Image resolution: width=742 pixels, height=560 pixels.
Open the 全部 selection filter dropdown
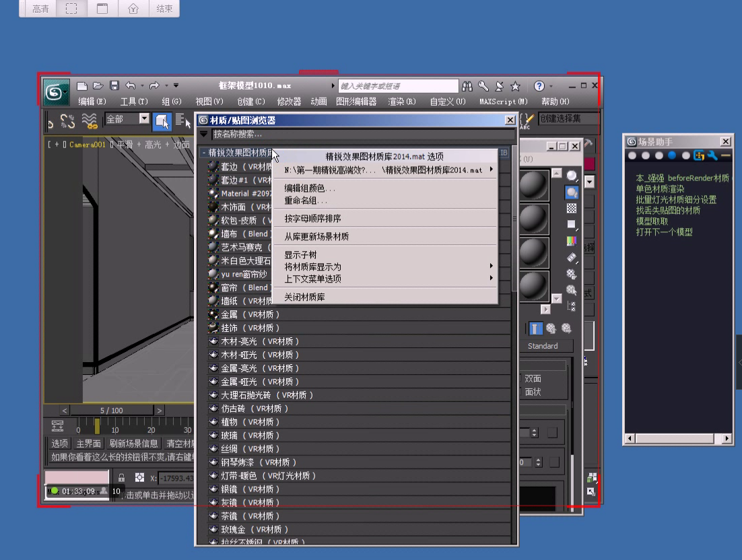coord(144,118)
